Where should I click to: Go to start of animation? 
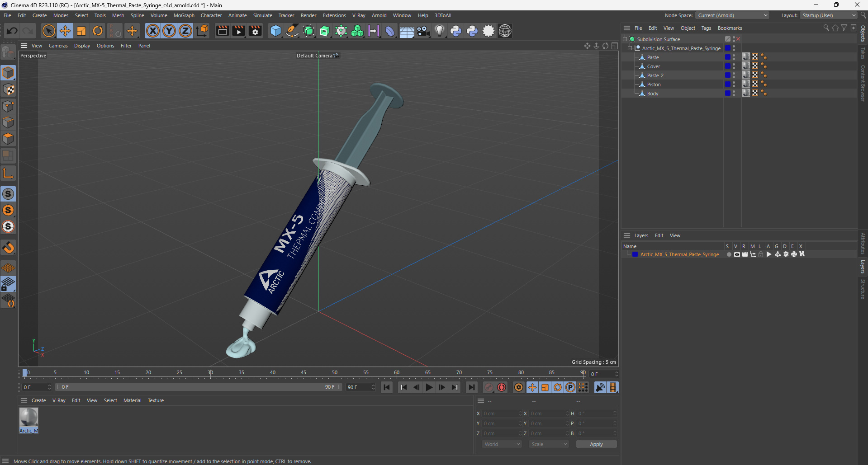tap(387, 387)
